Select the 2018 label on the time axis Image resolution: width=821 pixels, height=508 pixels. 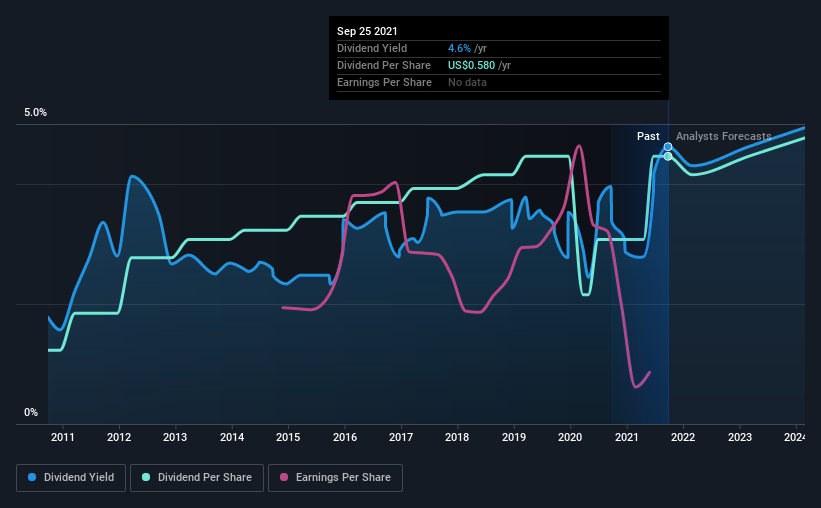pyautogui.click(x=457, y=437)
